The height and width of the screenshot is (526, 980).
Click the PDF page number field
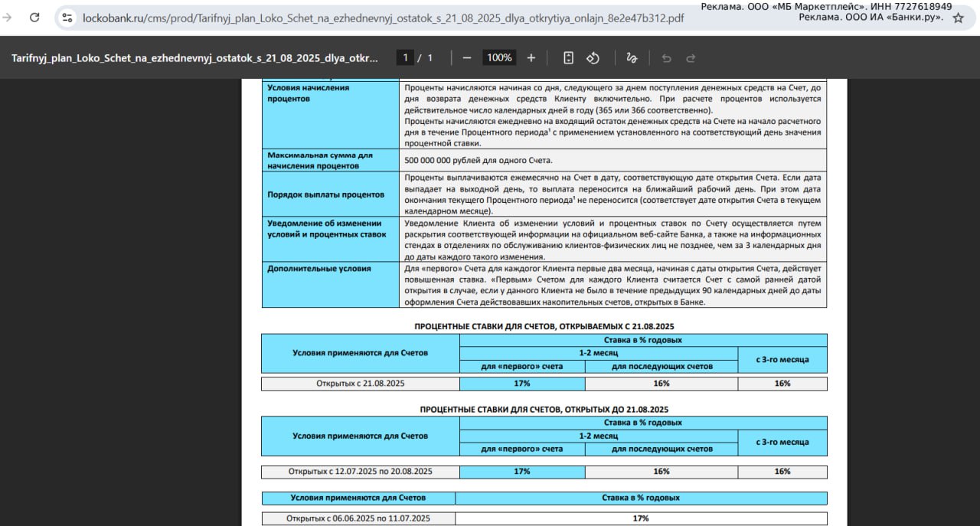[x=407, y=57]
